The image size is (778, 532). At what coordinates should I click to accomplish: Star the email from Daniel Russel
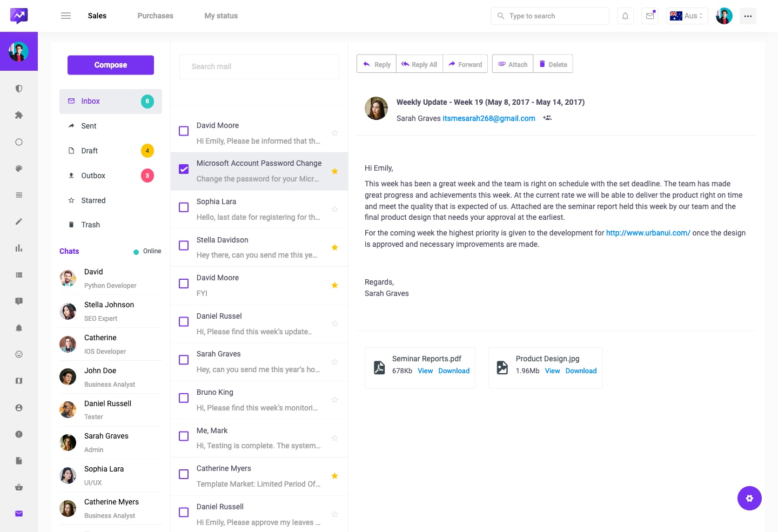[334, 323]
